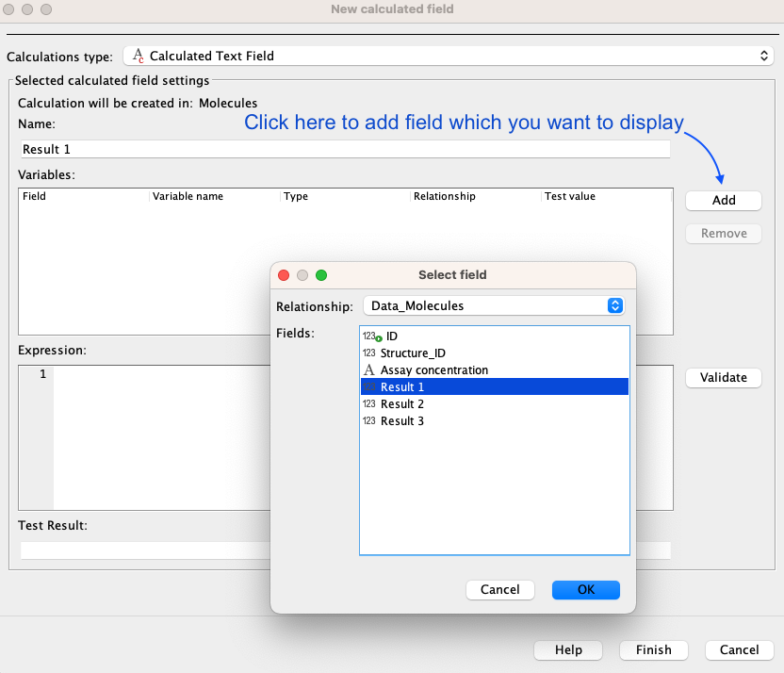Viewport: 784px width, 673px height.
Task: Click the Name field containing Result 1
Action: click(x=345, y=149)
